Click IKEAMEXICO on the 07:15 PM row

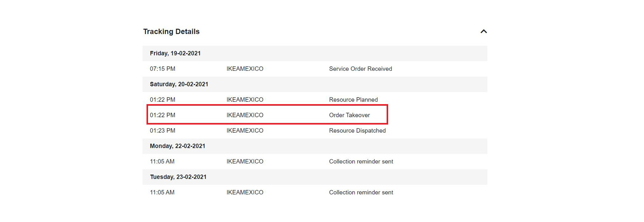[x=245, y=69]
